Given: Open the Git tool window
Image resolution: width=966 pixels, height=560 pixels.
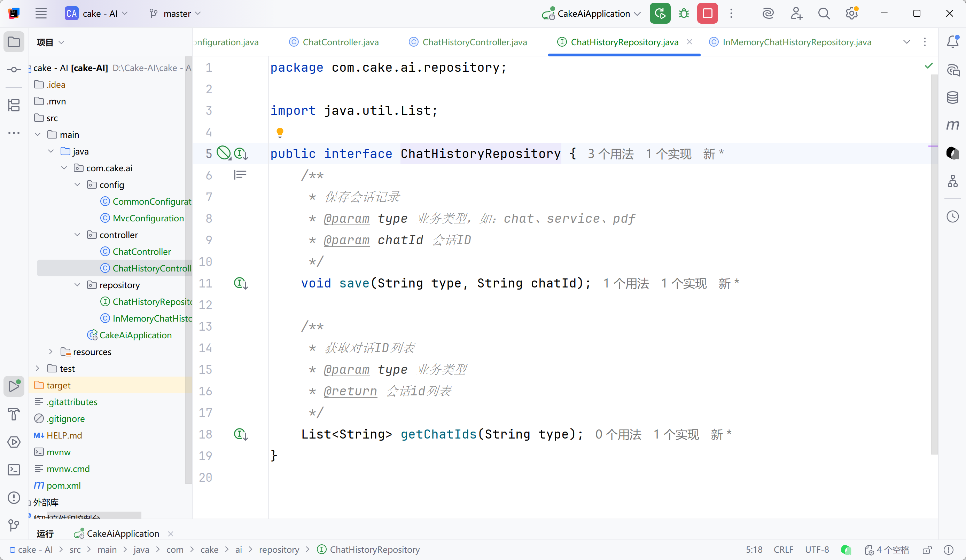Looking at the screenshot, I should (x=14, y=525).
